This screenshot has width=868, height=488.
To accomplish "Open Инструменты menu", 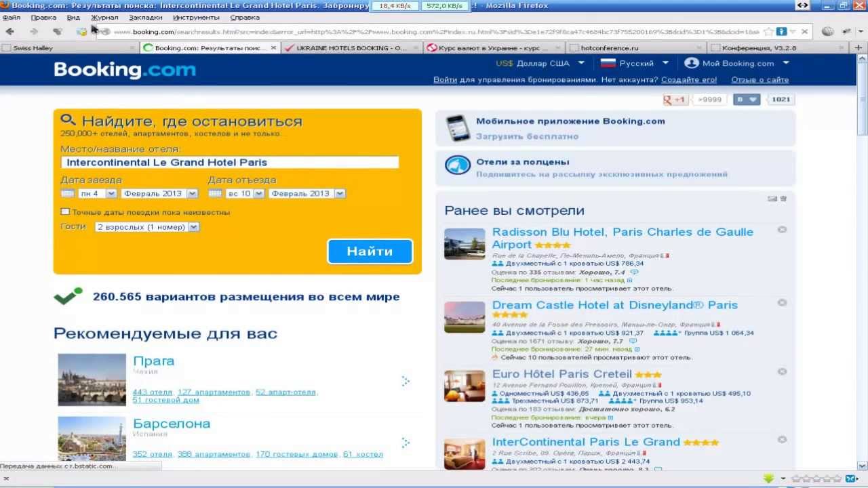I will 196,17.
